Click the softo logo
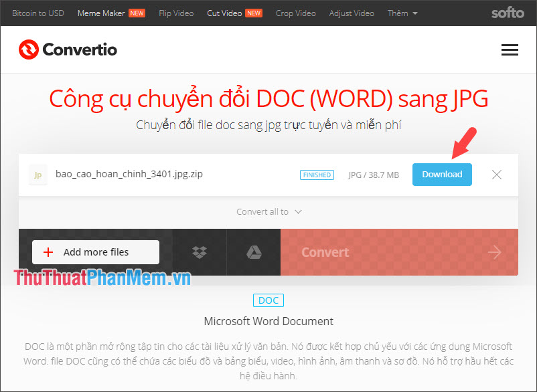 tap(508, 12)
